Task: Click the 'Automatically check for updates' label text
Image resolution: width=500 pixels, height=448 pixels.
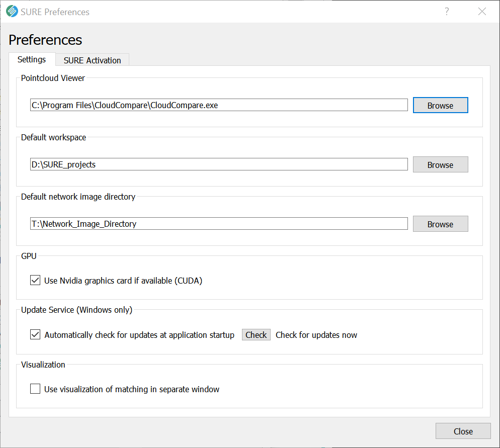Action: point(139,335)
